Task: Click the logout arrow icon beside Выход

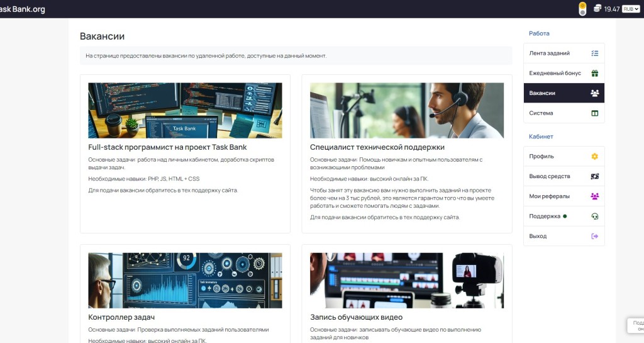Action: (594, 236)
